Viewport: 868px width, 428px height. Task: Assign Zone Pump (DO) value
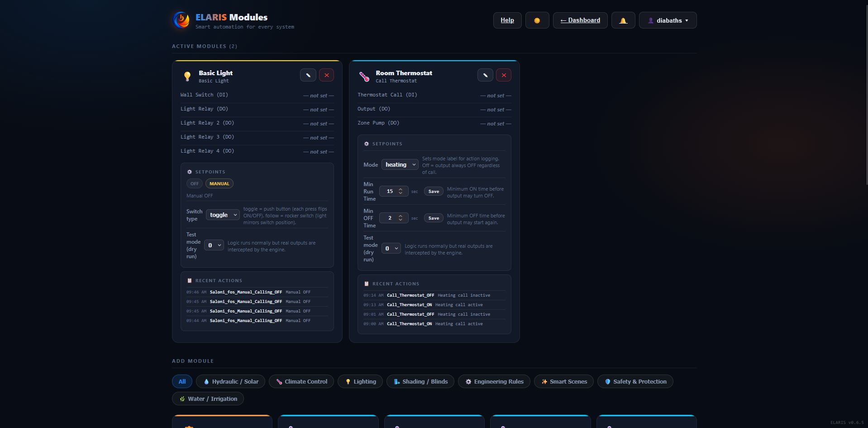(x=496, y=124)
